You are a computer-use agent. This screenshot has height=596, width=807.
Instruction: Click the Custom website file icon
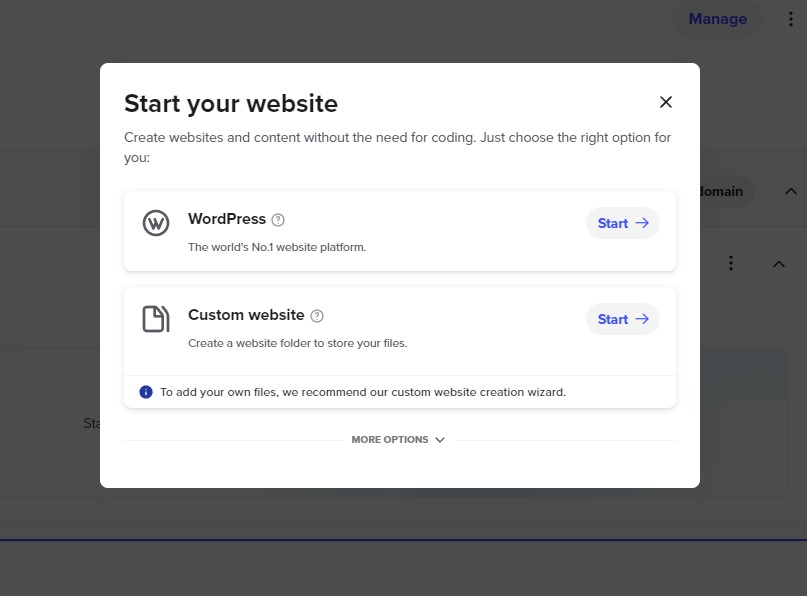[x=155, y=319]
